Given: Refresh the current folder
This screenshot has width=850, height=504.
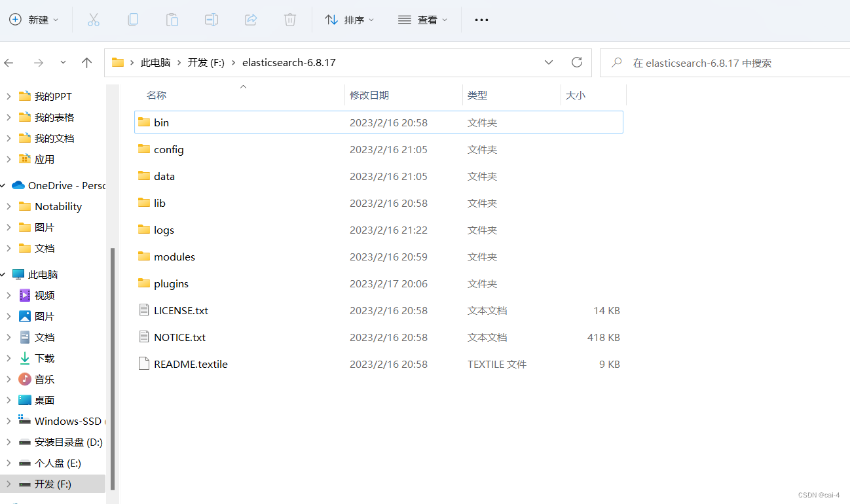Looking at the screenshot, I should click(x=577, y=62).
